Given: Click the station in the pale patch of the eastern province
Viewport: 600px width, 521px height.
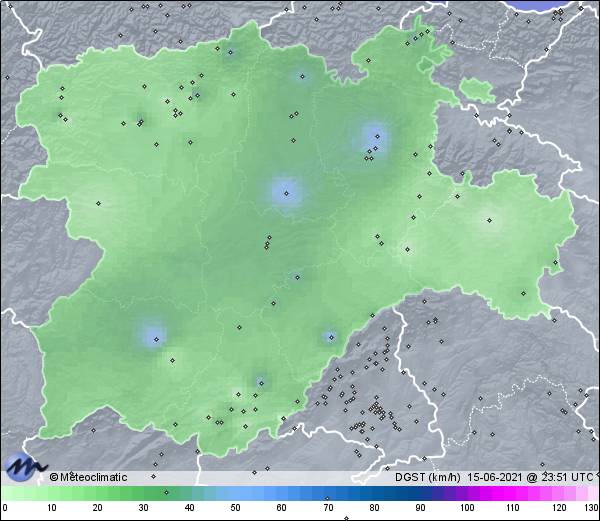Looking at the screenshot, I should pyautogui.click(x=489, y=220).
